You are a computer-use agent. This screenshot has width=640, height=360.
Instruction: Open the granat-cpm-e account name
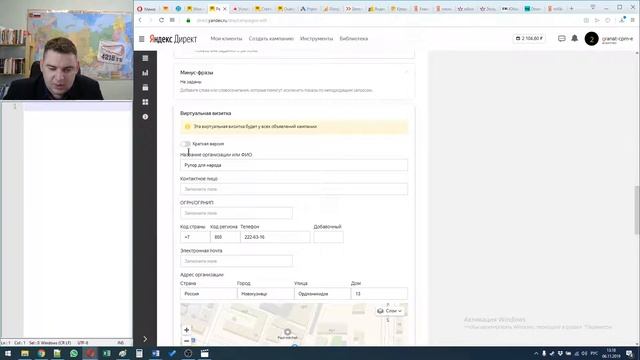[617, 39]
